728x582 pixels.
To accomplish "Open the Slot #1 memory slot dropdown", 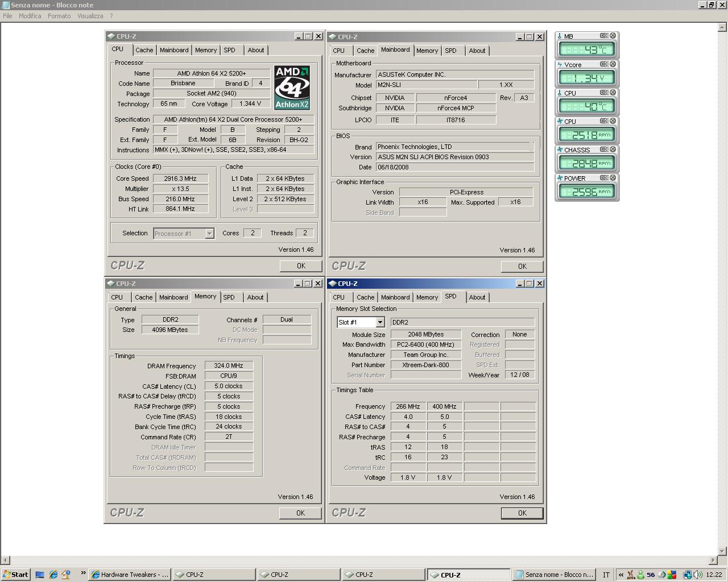I will coord(380,322).
